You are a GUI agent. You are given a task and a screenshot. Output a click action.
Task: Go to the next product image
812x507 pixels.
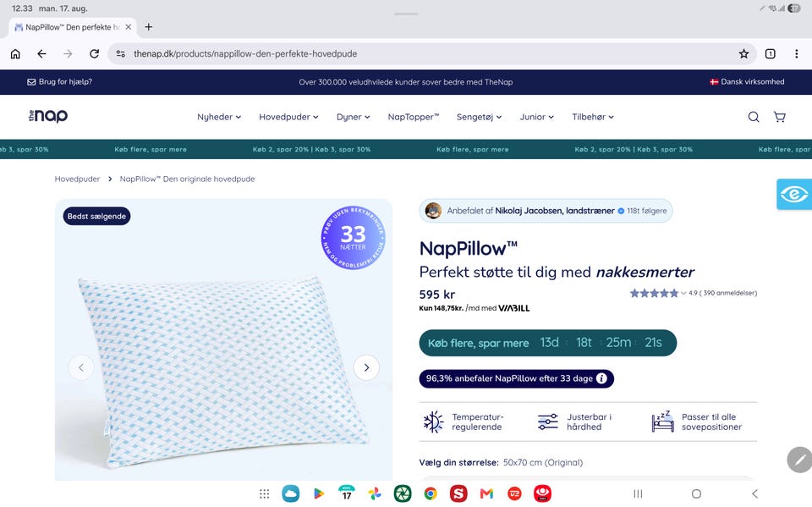point(366,367)
